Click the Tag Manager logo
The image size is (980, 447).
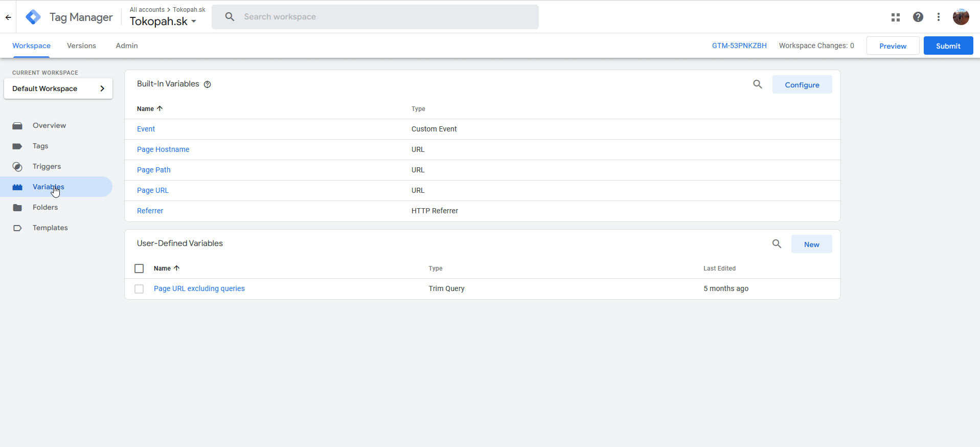pos(33,17)
